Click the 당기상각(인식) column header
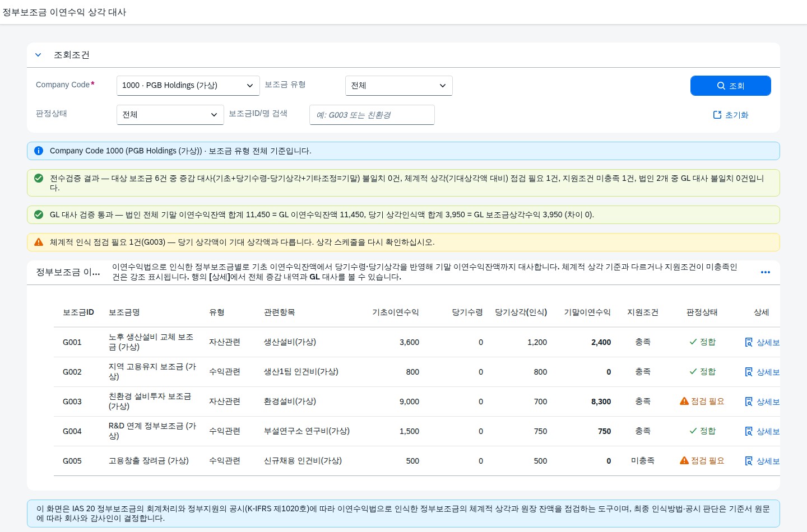 pyautogui.click(x=521, y=312)
